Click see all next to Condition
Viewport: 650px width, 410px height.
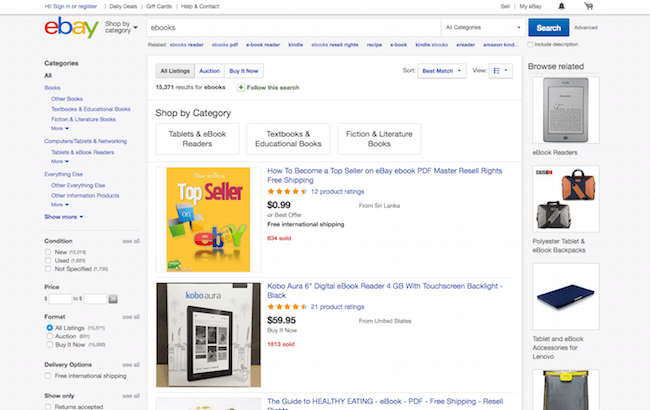tap(131, 241)
